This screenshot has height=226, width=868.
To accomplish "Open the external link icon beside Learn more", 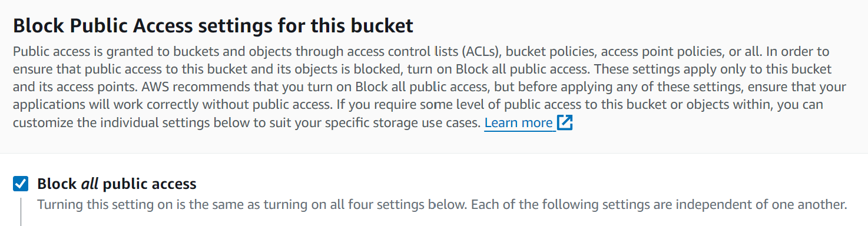I will pos(565,124).
